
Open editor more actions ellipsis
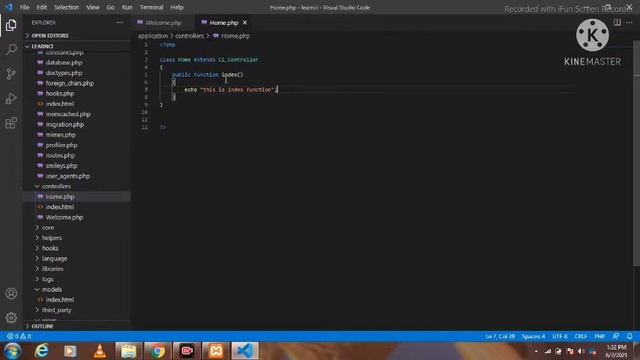tap(629, 22)
